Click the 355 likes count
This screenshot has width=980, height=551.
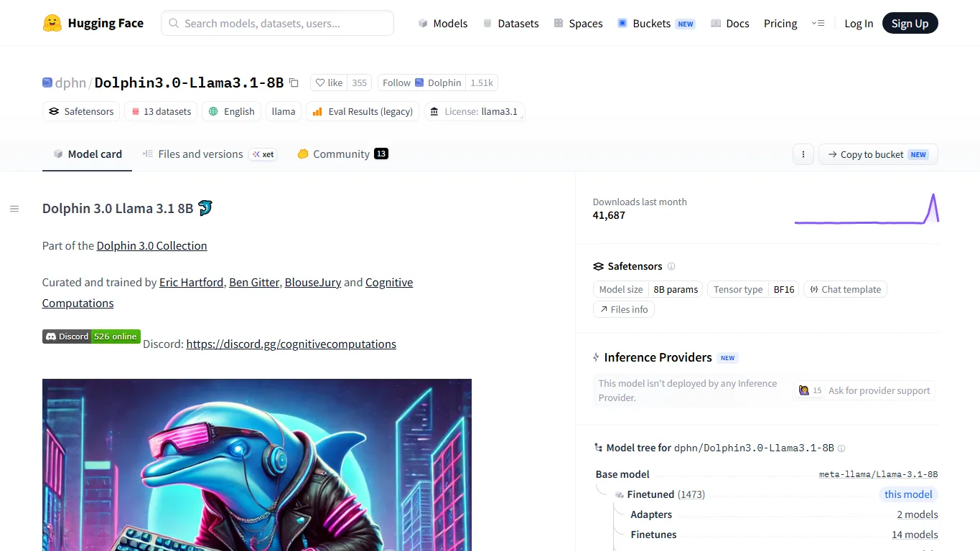click(x=360, y=83)
